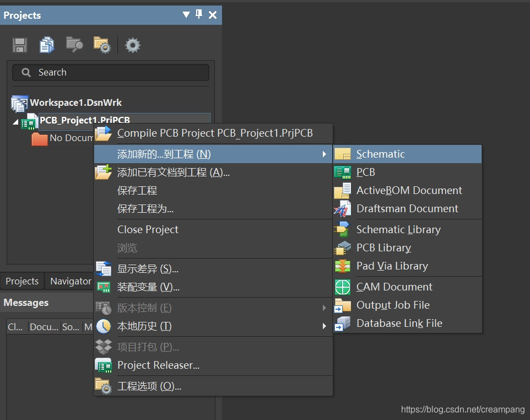Click the 显示差异 differences icon
Image resolution: width=530 pixels, height=420 pixels.
coord(104,268)
